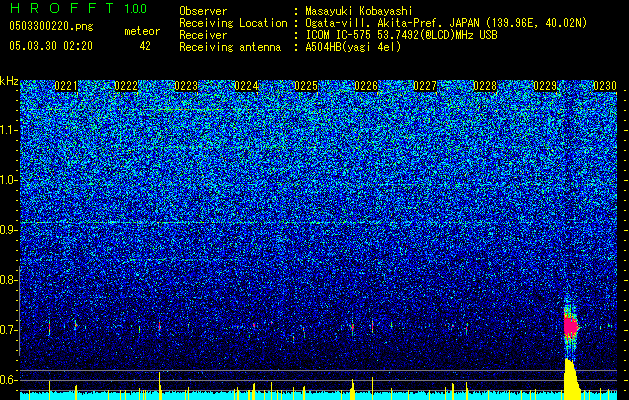
Task: Click the 0227 time marker
Action: (425, 86)
